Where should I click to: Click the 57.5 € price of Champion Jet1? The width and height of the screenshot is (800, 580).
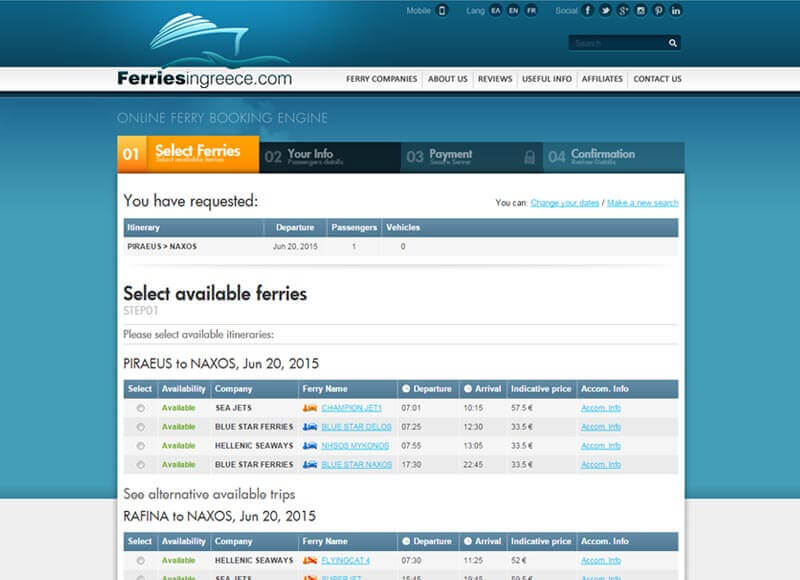point(522,408)
